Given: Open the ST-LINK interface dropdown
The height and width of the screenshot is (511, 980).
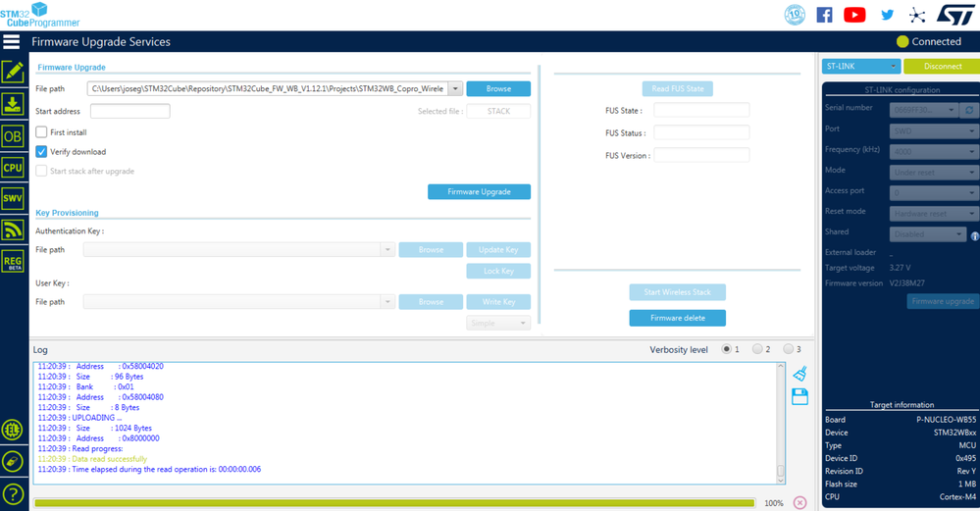Looking at the screenshot, I should (860, 67).
